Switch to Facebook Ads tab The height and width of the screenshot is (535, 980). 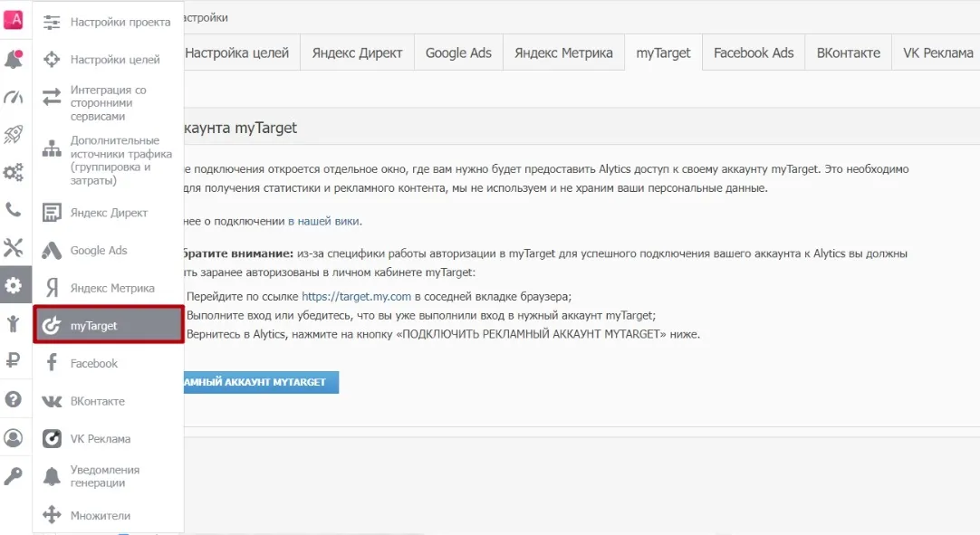(x=754, y=53)
